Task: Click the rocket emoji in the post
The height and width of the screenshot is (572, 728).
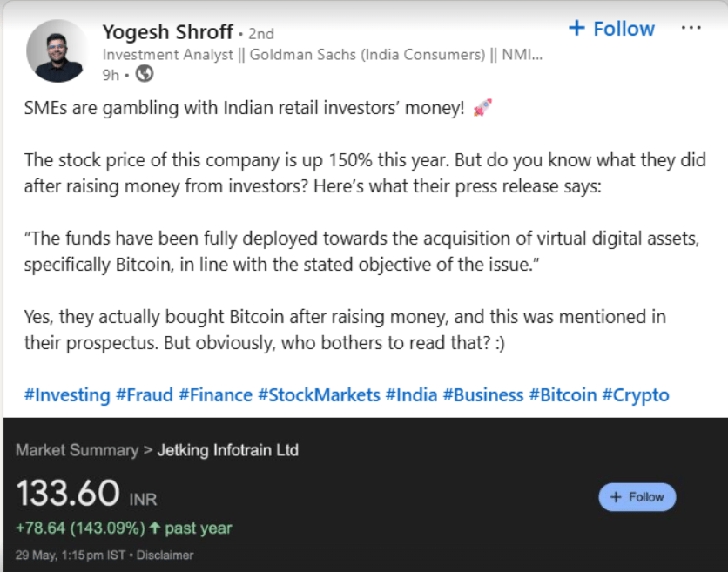Action: pos(482,109)
